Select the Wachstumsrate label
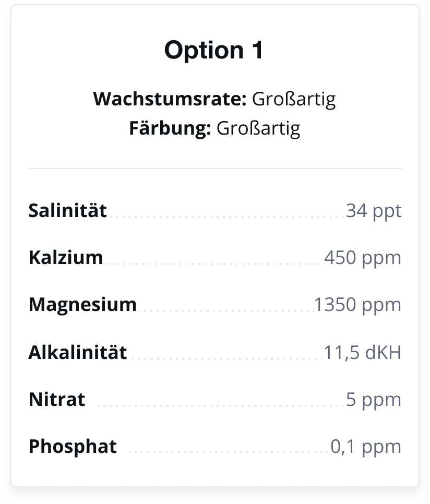 (170, 99)
